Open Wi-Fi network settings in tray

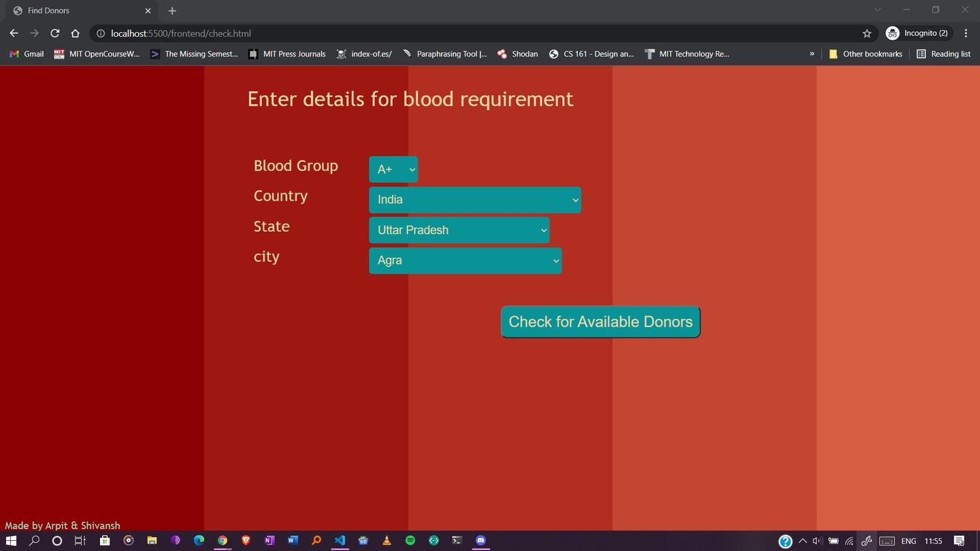[849, 541]
